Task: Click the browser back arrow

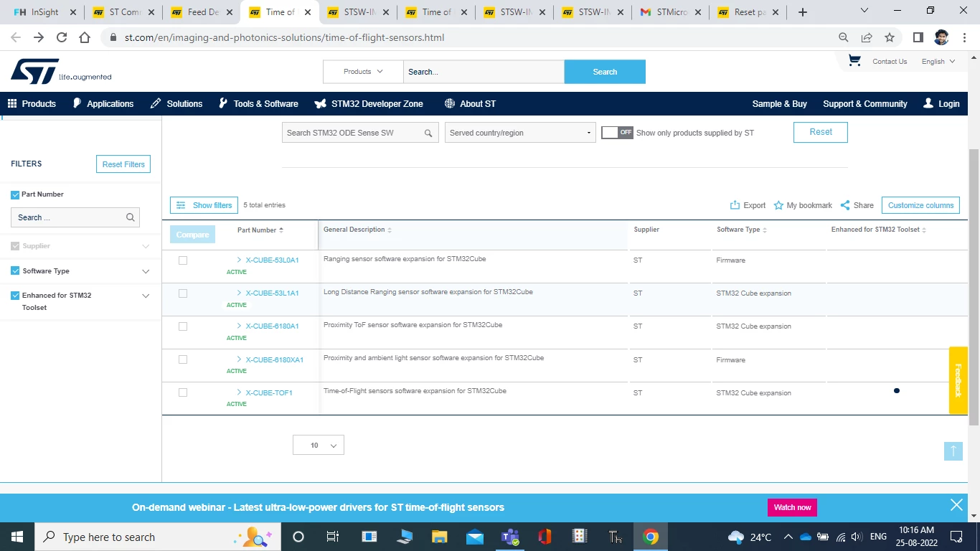Action: (x=16, y=37)
